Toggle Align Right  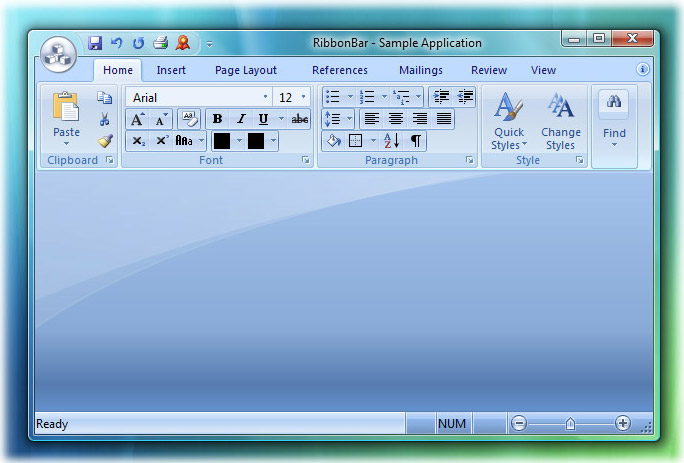tap(420, 119)
